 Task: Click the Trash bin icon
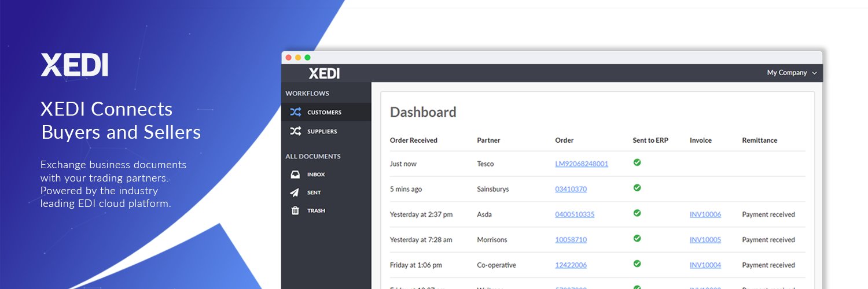pyautogui.click(x=295, y=210)
